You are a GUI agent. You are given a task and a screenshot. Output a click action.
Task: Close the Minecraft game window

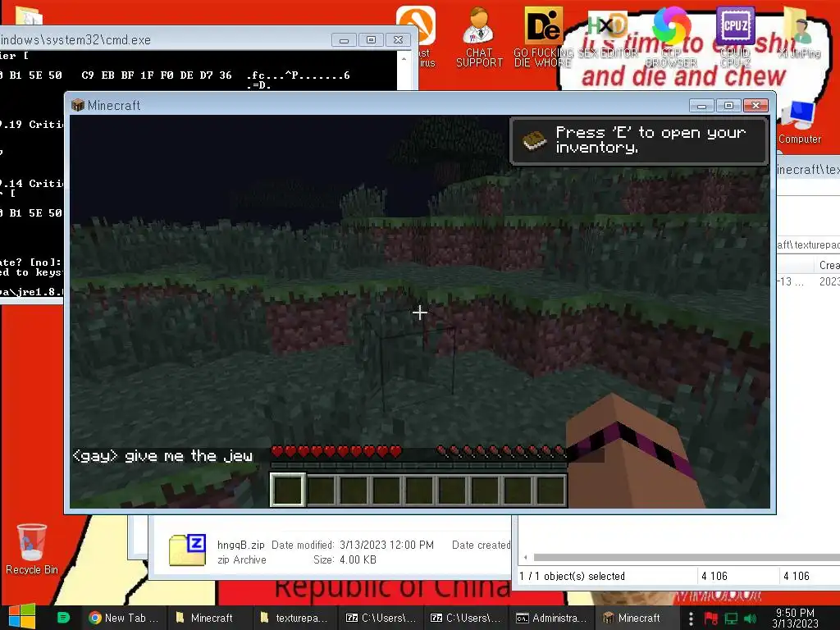click(756, 106)
